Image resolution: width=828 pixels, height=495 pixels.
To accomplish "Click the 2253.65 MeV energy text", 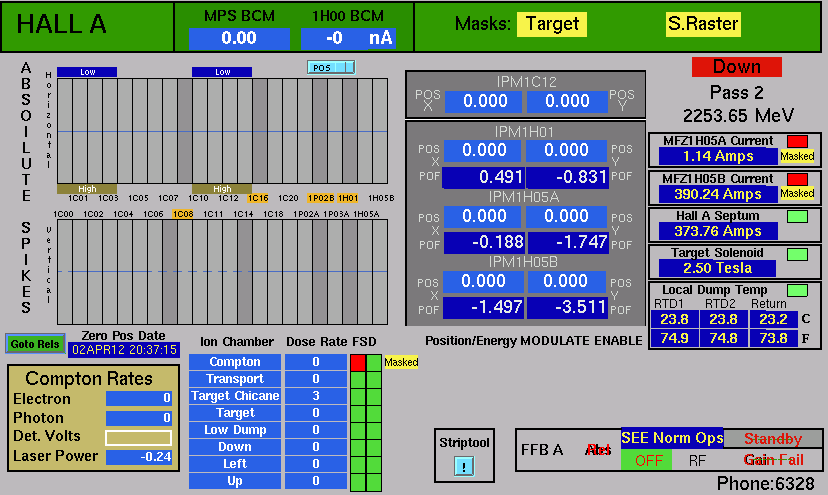I will coord(738,115).
